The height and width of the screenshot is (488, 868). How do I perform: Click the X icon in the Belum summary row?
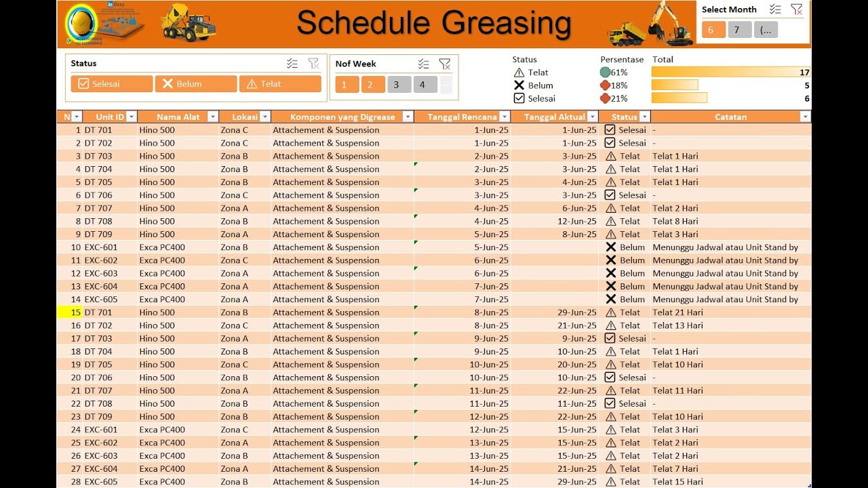tap(519, 85)
